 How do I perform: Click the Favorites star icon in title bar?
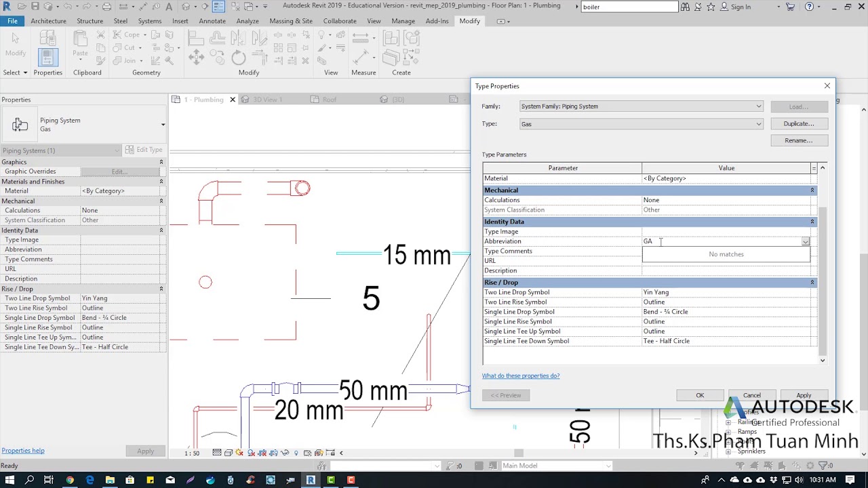click(x=711, y=7)
